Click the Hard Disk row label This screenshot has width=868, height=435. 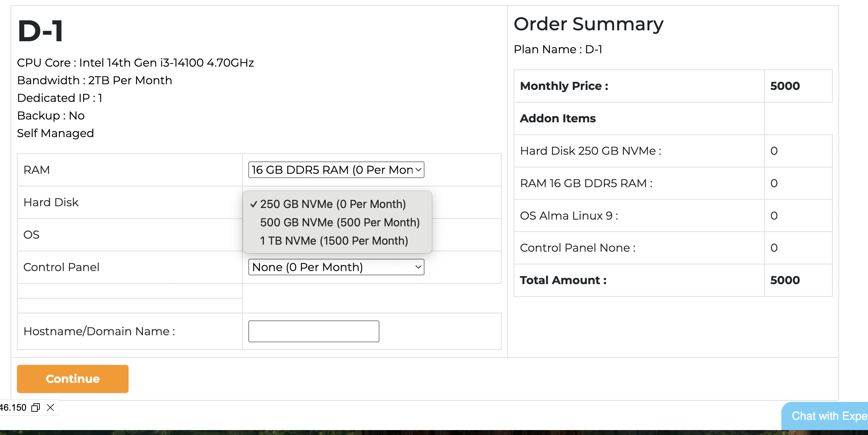pyautogui.click(x=51, y=202)
